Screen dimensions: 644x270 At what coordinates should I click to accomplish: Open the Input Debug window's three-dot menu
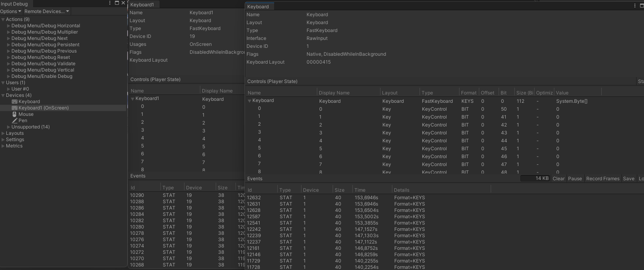coord(110,3)
